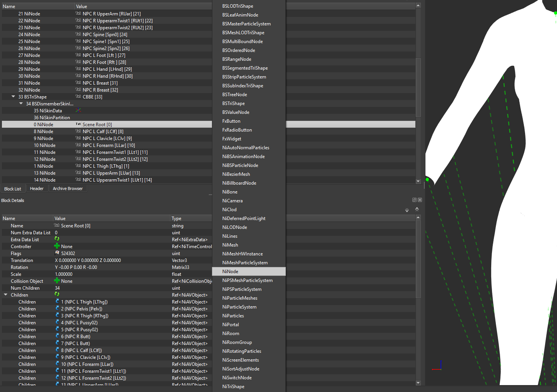
Task: Click the green plus icon beside Controller
Action: [x=57, y=246]
